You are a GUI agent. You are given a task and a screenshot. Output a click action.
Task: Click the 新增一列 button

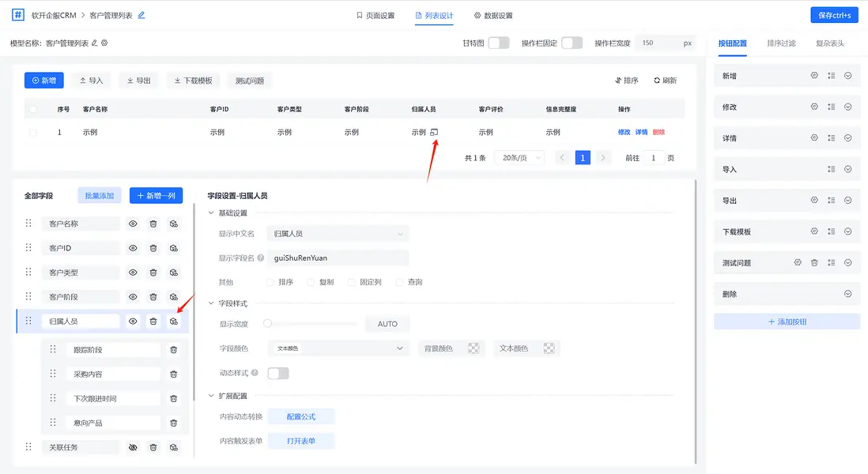(x=156, y=196)
